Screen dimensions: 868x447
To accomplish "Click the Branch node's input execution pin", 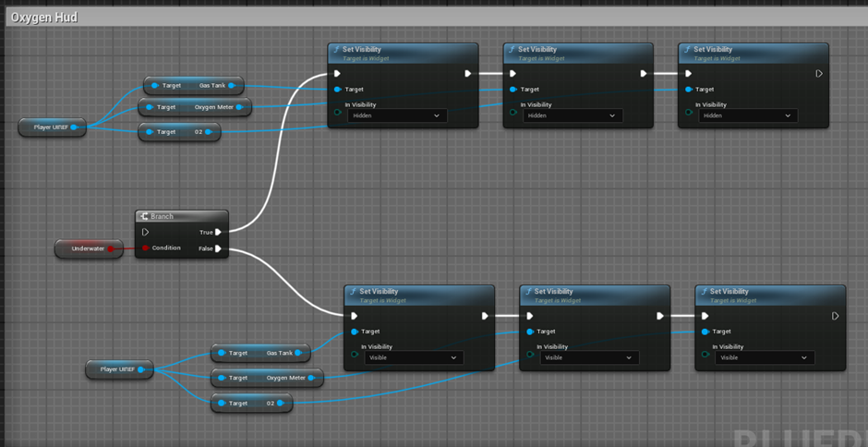I will 145,233.
